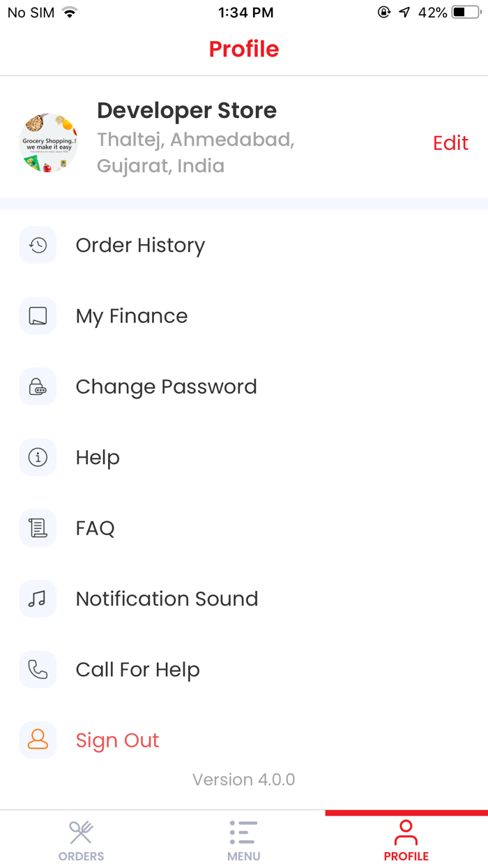Open the store profile picture

(48, 143)
